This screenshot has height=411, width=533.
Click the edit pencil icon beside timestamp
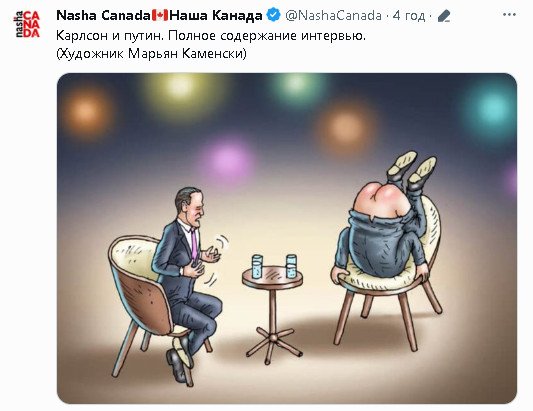click(x=444, y=16)
